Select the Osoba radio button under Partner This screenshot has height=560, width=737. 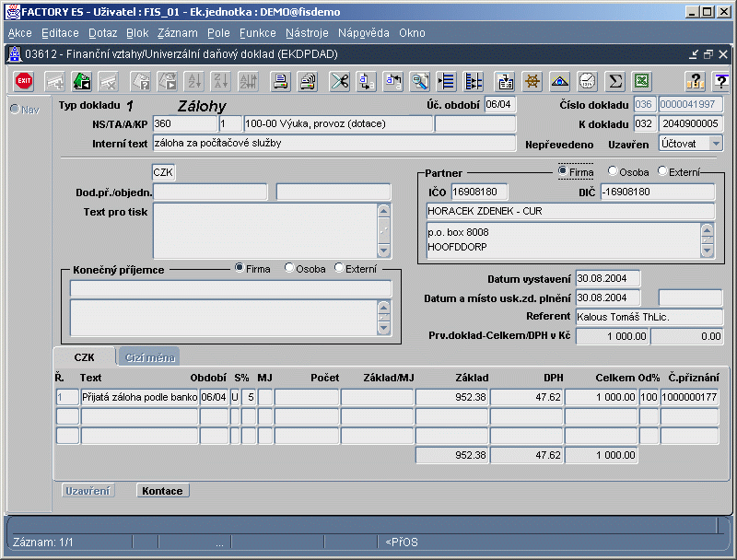pos(613,171)
